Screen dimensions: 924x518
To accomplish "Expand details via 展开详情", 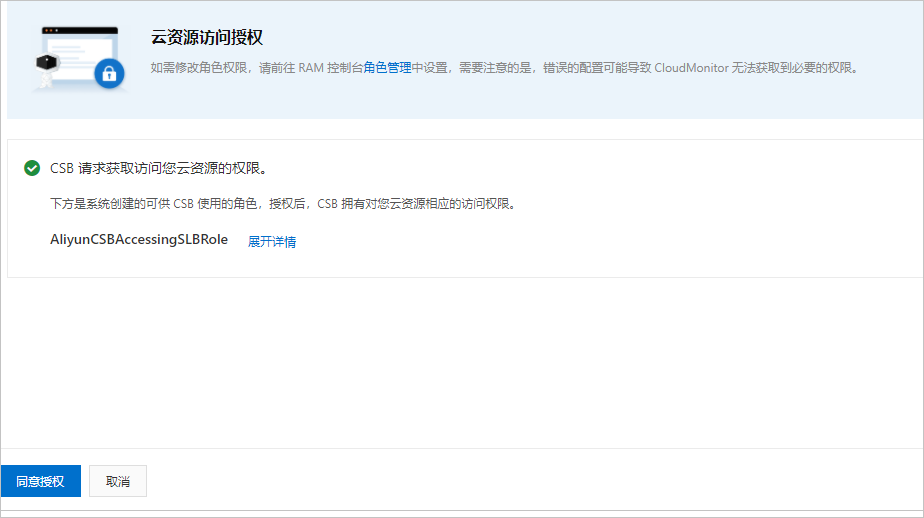I will click(272, 242).
